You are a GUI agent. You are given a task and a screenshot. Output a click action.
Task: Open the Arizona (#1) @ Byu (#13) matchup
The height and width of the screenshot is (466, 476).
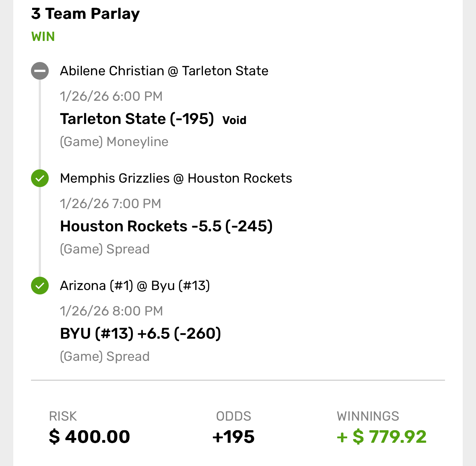click(x=135, y=286)
